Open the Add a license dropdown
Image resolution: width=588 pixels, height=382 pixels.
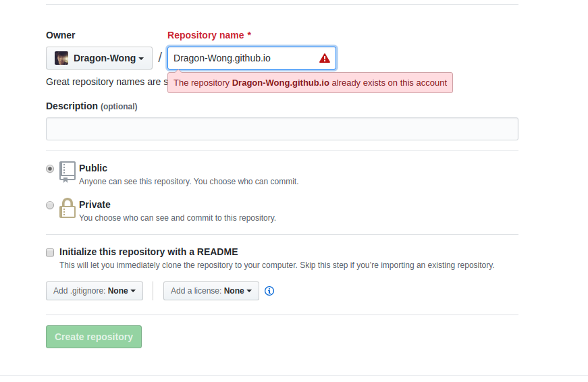point(211,291)
